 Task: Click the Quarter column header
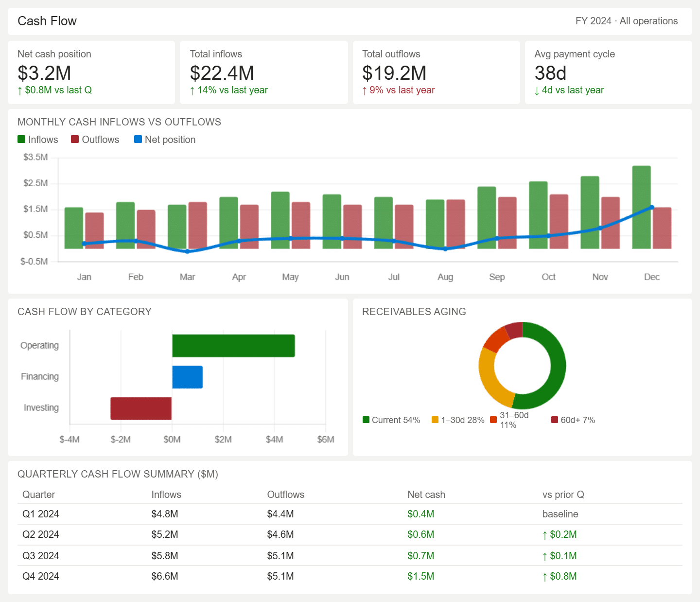point(39,495)
